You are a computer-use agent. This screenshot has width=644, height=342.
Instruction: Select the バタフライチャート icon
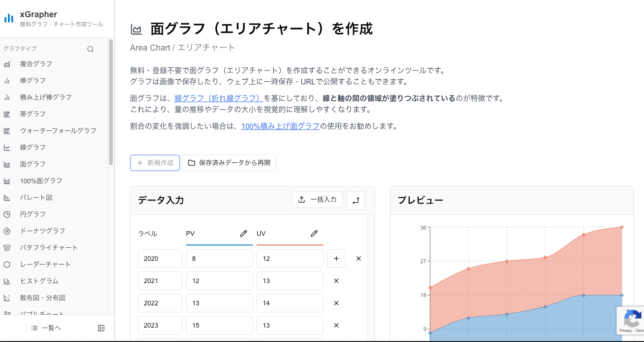pyautogui.click(x=7, y=247)
